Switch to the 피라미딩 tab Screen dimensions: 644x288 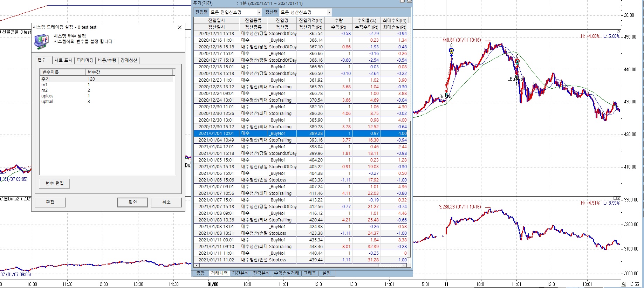(x=85, y=60)
